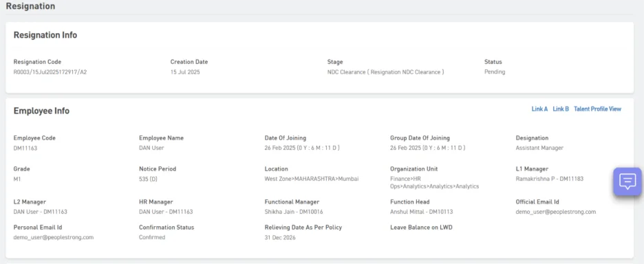Click L1 Manager Ramakrishna P - DM11183
Viewport: 644px width, 264px height.
(550, 179)
